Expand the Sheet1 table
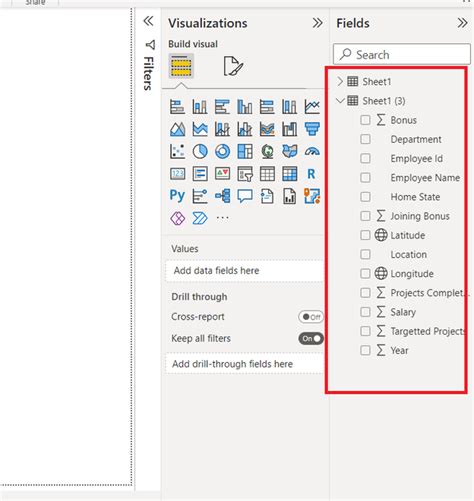This screenshot has width=474, height=501. coord(340,81)
